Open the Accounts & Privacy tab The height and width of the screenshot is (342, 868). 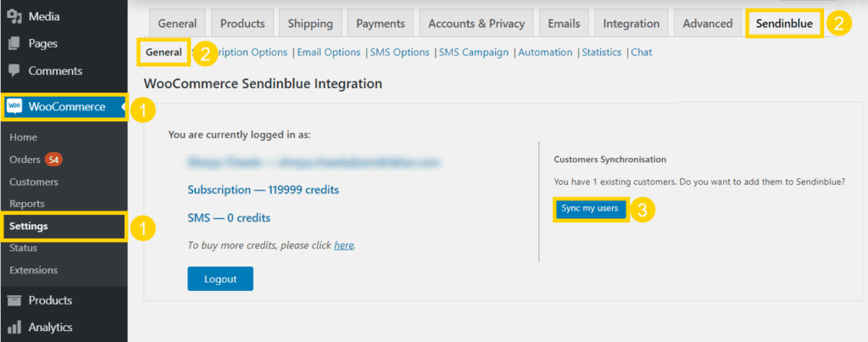[x=476, y=23]
